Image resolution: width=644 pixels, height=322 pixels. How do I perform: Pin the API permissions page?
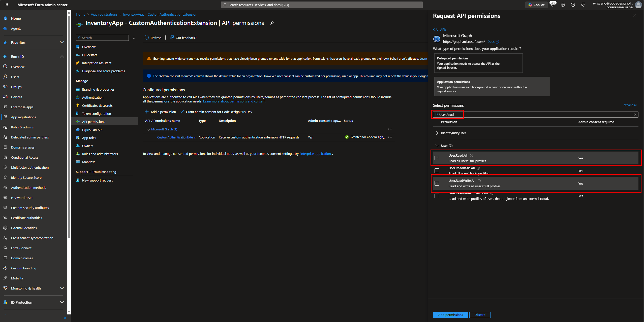[x=272, y=23]
